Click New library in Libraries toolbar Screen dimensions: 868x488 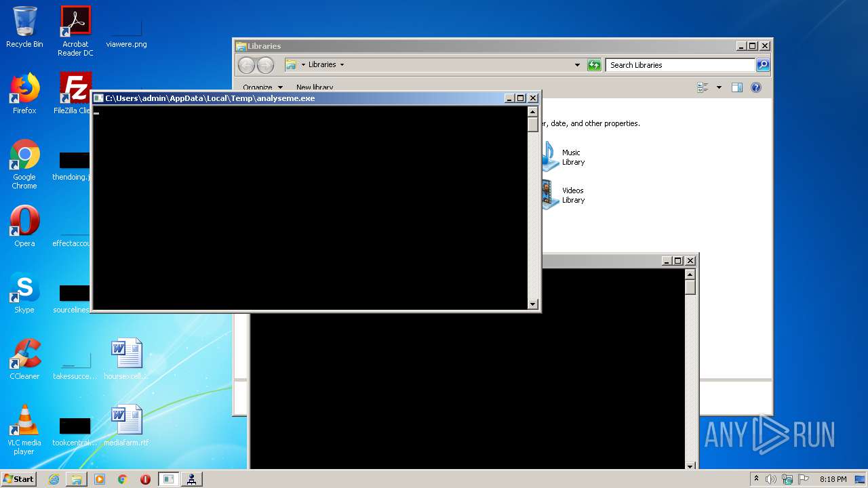point(315,87)
